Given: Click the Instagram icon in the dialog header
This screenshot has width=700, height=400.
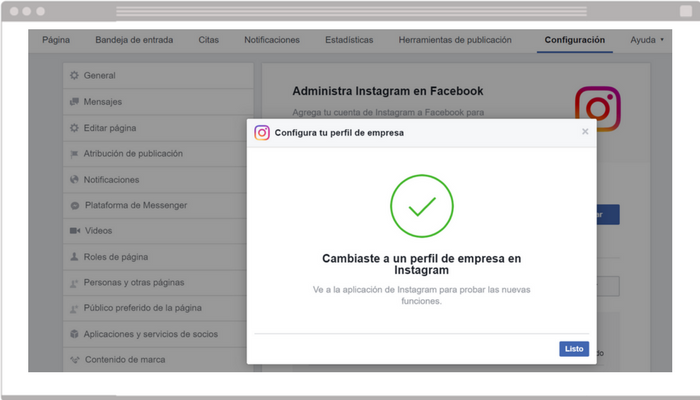Looking at the screenshot, I should coord(262,133).
